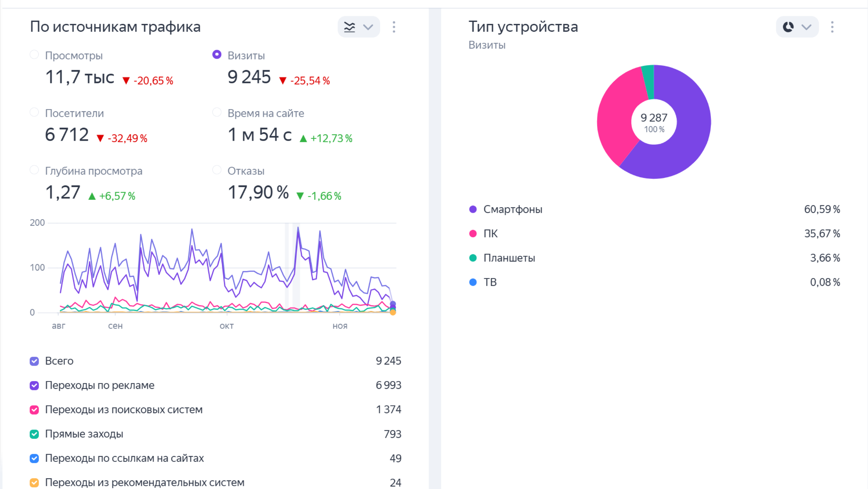Select the Время на сайте radio button
This screenshot has width=868, height=489.
click(216, 112)
